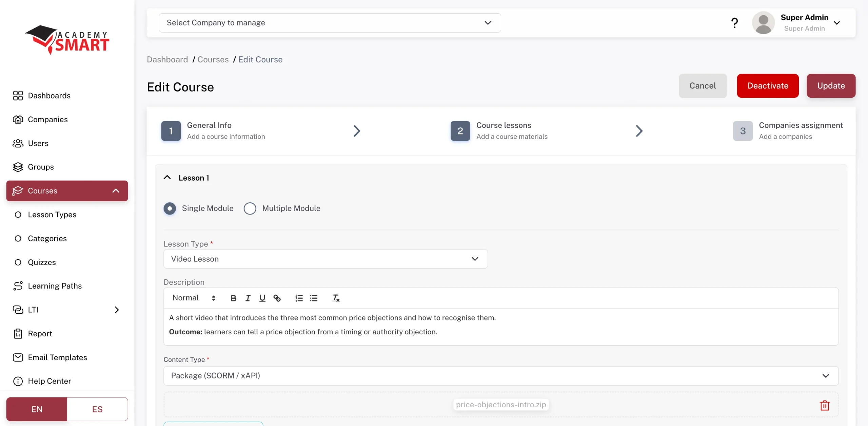Click the Cancel button
Image resolution: width=868 pixels, height=426 pixels.
703,86
